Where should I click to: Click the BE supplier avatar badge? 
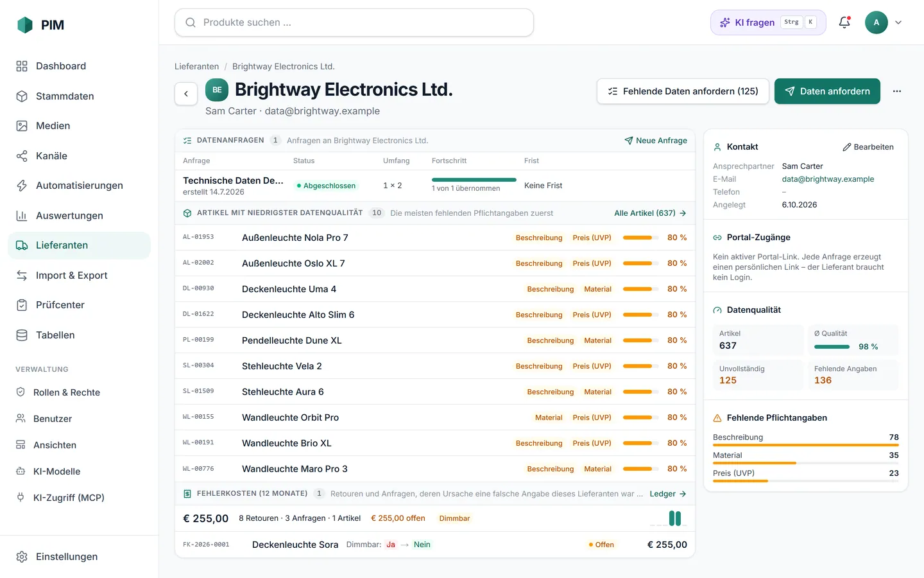217,90
